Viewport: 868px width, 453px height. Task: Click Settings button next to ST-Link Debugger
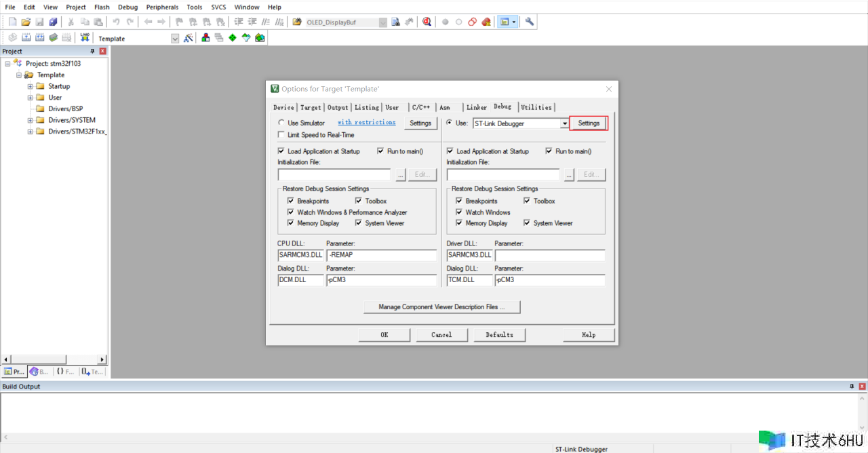589,123
